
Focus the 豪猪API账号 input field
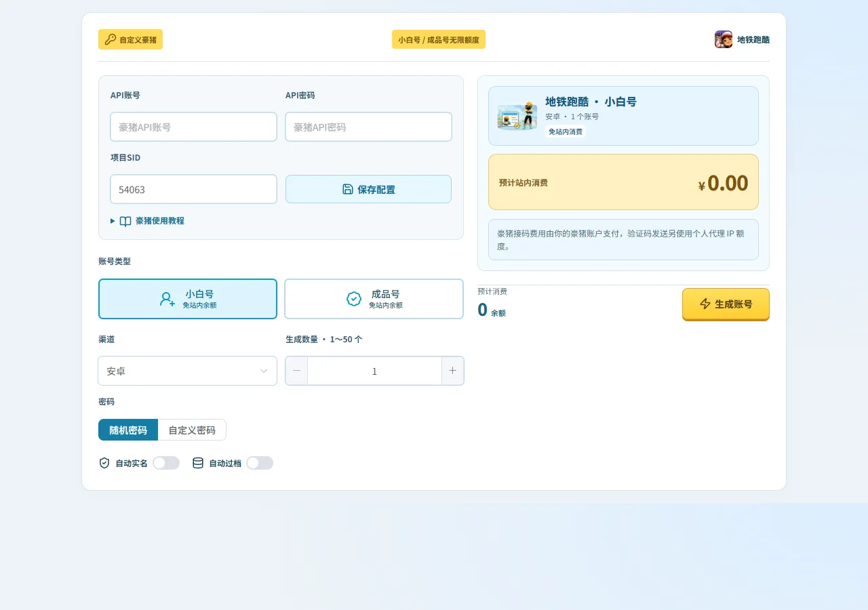pyautogui.click(x=193, y=127)
